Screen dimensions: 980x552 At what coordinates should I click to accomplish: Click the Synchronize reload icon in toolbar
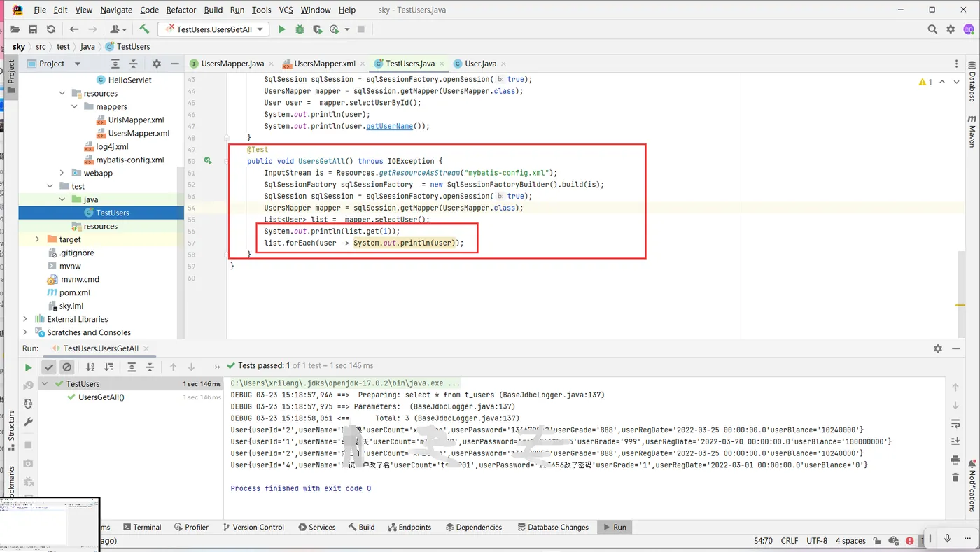(x=51, y=29)
